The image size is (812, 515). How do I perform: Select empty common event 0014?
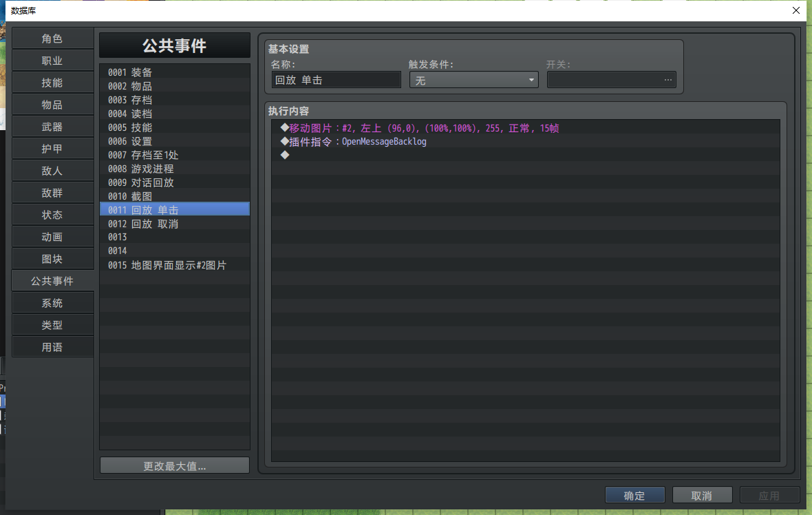(x=175, y=251)
